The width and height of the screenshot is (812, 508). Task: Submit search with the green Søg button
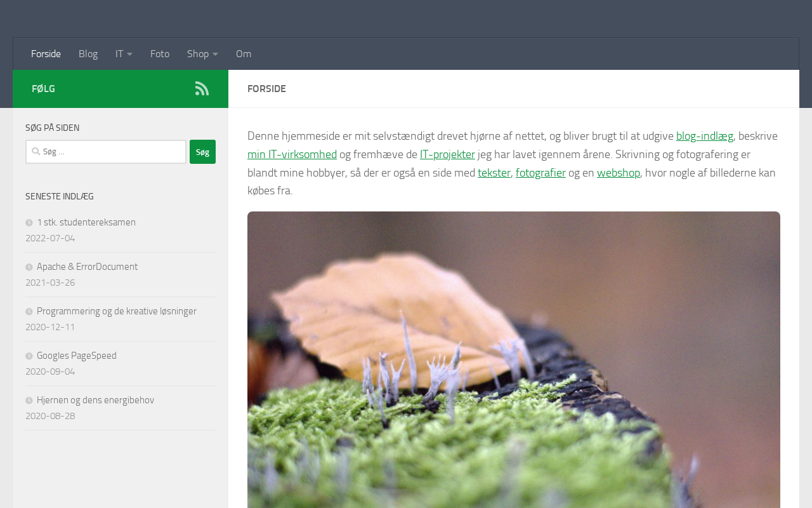tap(202, 152)
